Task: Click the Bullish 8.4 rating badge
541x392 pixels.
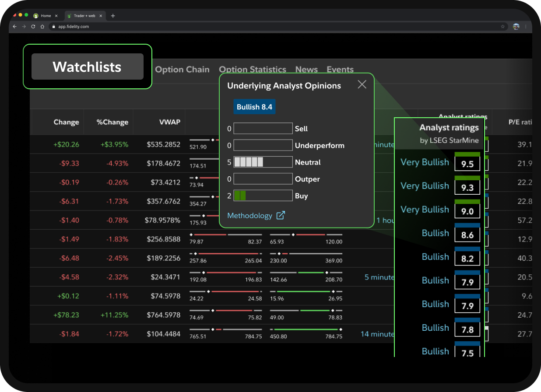Action: (254, 107)
